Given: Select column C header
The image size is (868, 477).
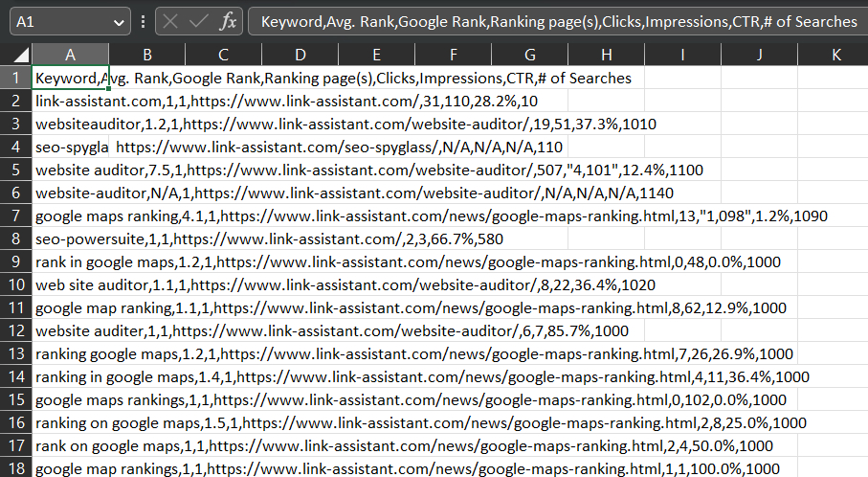Looking at the screenshot, I should [224, 55].
